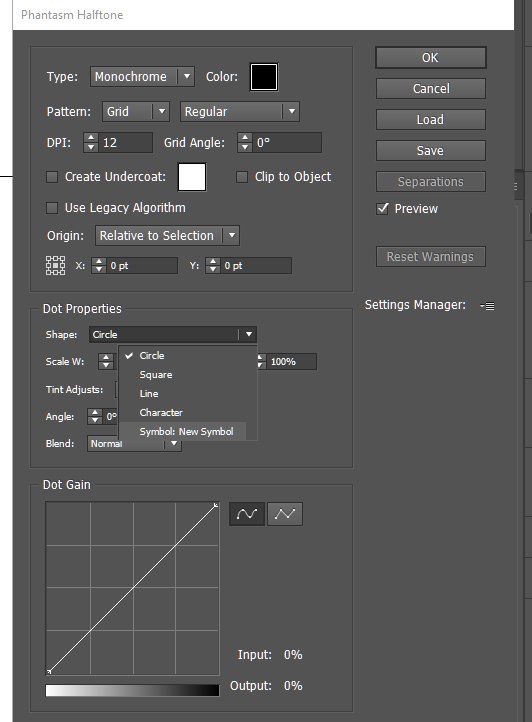Click the Separations button

pyautogui.click(x=431, y=181)
